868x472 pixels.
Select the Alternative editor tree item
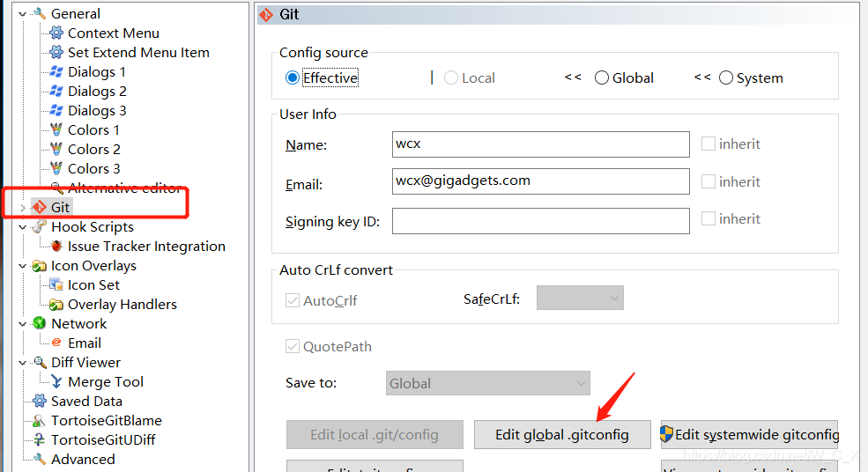pos(124,188)
